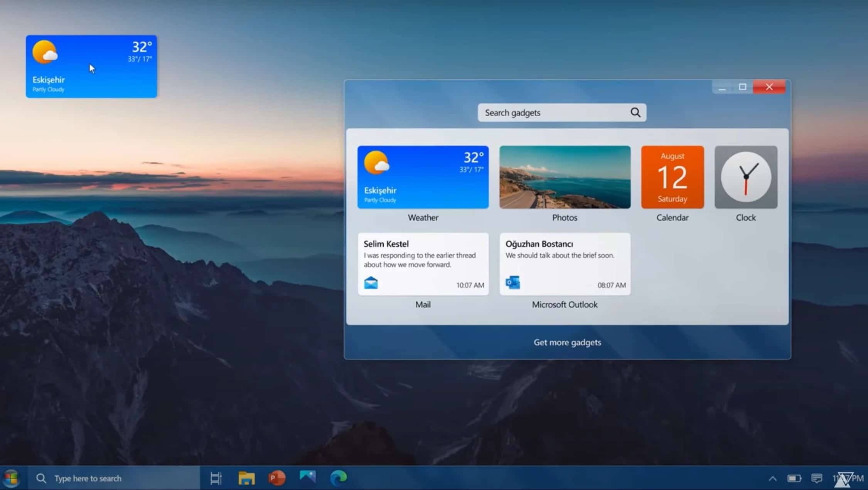Click Get more gadgets
The height and width of the screenshot is (490, 868).
tap(567, 342)
